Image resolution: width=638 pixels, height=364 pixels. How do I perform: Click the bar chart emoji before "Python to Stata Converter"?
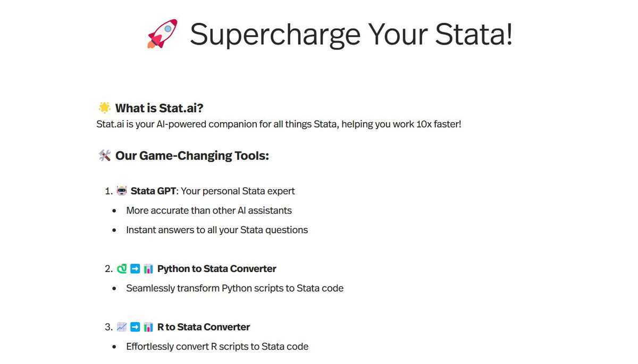[148, 269]
